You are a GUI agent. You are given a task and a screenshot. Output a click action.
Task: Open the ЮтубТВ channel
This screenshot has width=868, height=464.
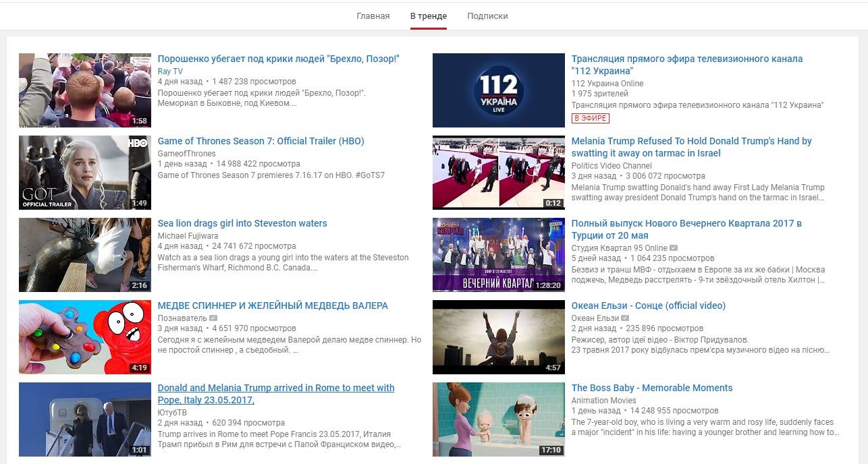click(172, 413)
